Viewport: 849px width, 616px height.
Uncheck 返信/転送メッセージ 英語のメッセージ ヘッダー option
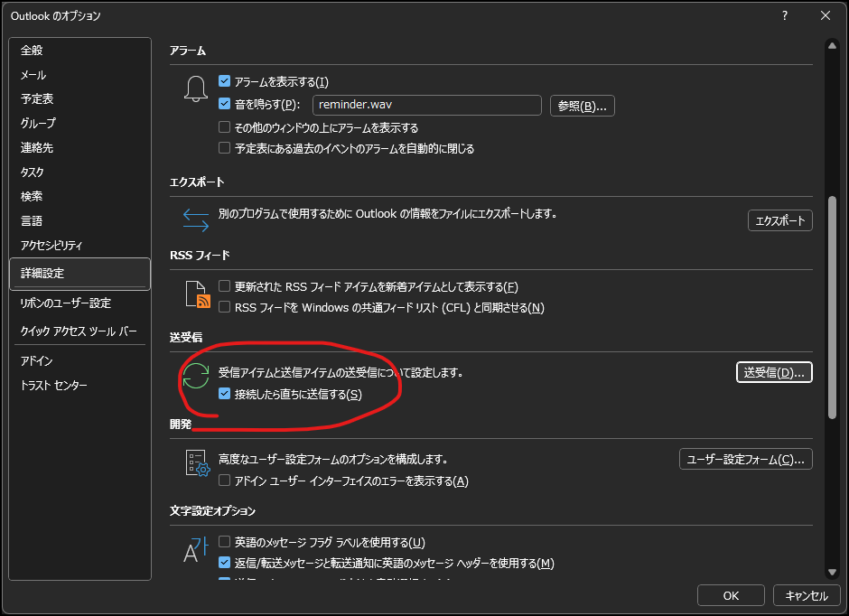[x=224, y=563]
